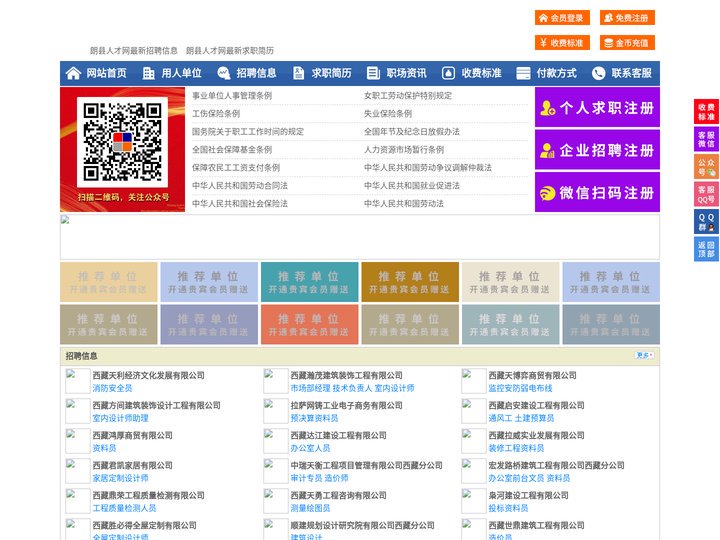Open 国务院关于职工工作时间的规定 link
The width and height of the screenshot is (720, 540).
pyautogui.click(x=248, y=131)
